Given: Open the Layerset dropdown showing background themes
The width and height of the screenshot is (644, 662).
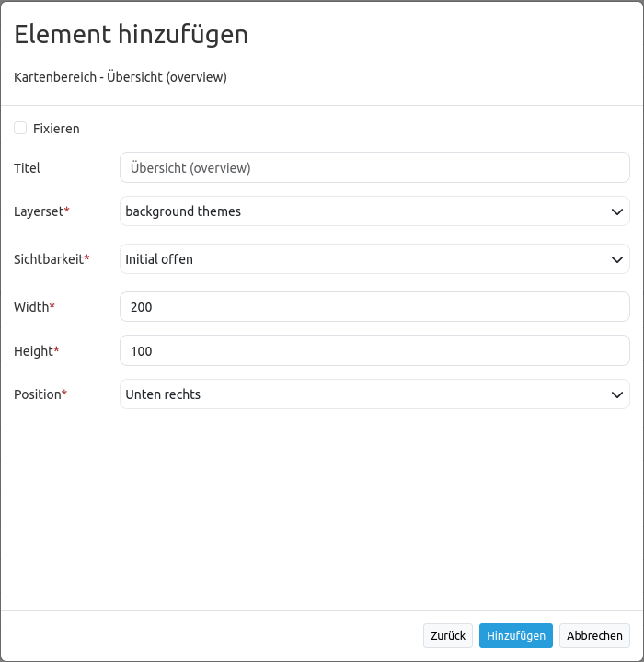Looking at the screenshot, I should pos(368,211).
